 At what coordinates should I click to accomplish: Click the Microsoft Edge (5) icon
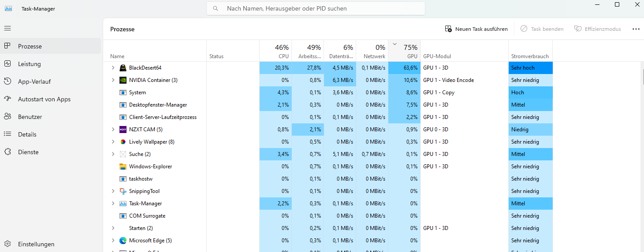click(x=123, y=241)
